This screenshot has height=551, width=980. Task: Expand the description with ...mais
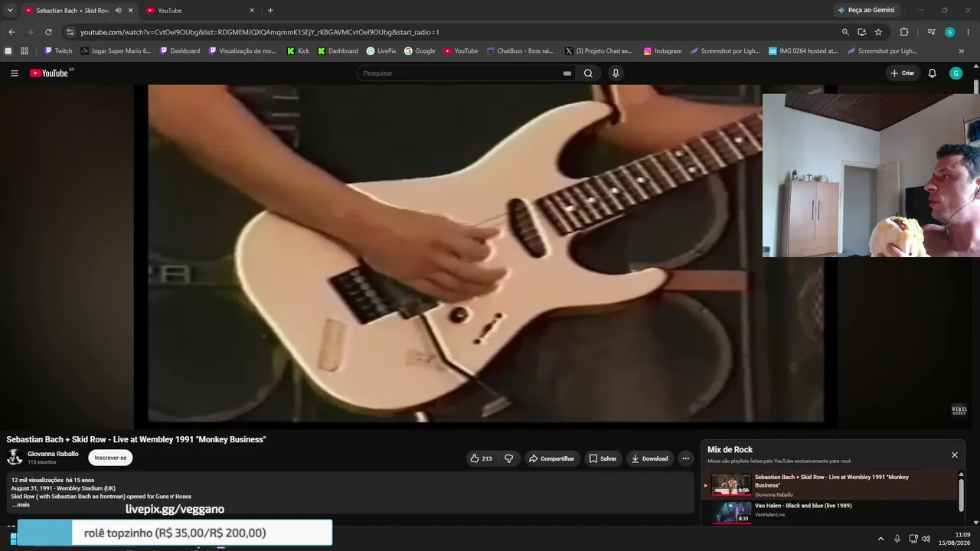pos(21,504)
